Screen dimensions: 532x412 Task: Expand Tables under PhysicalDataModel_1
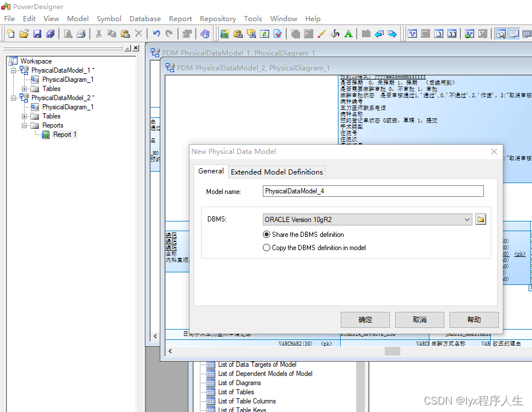pyautogui.click(x=25, y=89)
